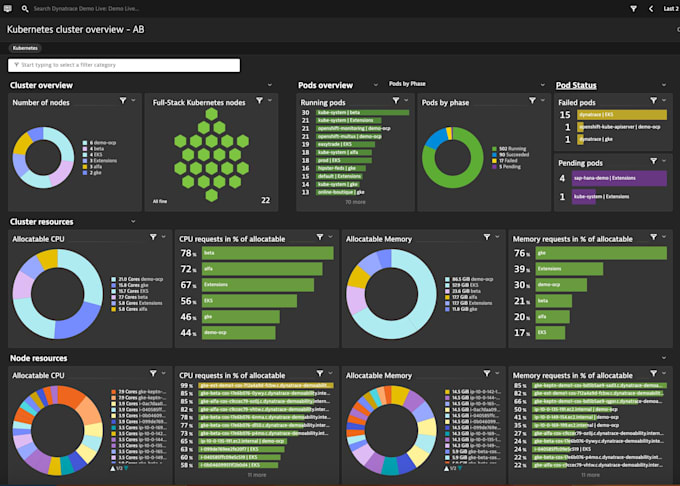Click the 21.0 Cores demo-ocp legend swatch

(x=114, y=279)
